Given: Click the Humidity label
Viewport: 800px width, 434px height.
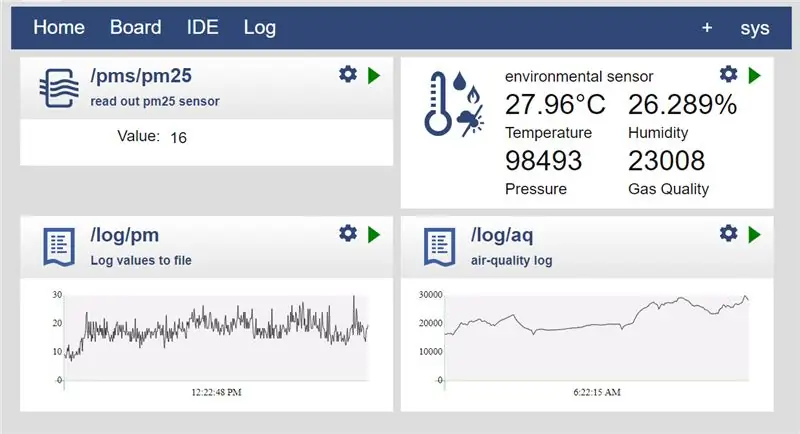Looking at the screenshot, I should (x=658, y=133).
